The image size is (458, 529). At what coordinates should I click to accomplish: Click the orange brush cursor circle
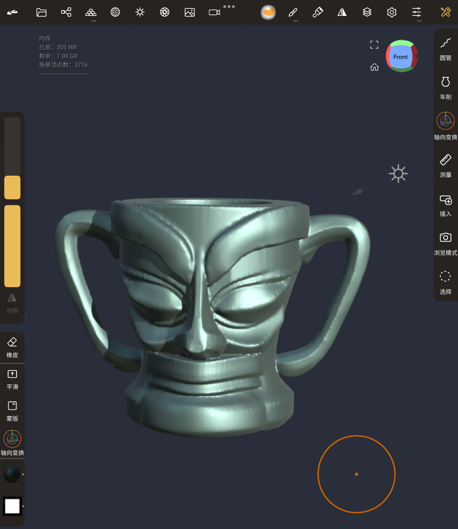[x=356, y=474]
